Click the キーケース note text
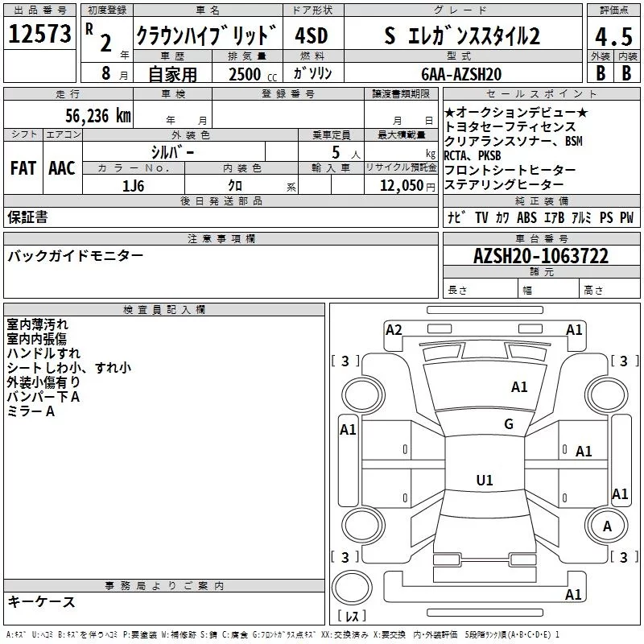This screenshot has width=644, height=644. pos(41,602)
